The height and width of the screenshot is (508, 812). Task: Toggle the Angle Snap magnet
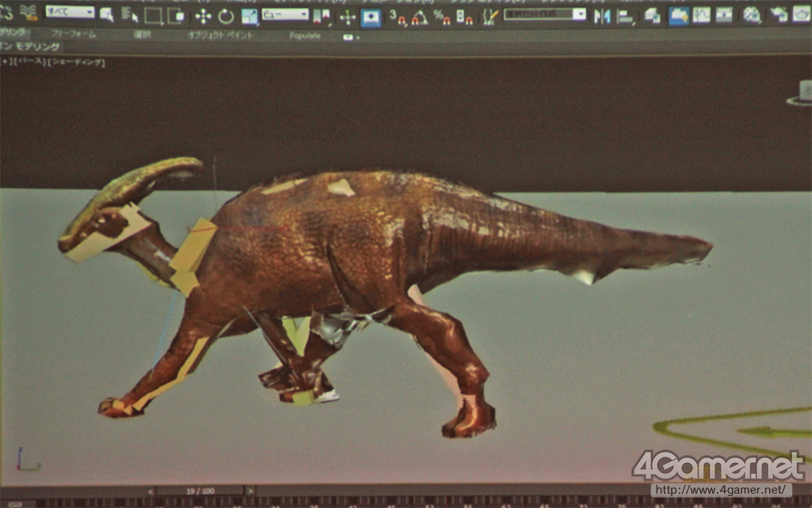[419, 17]
